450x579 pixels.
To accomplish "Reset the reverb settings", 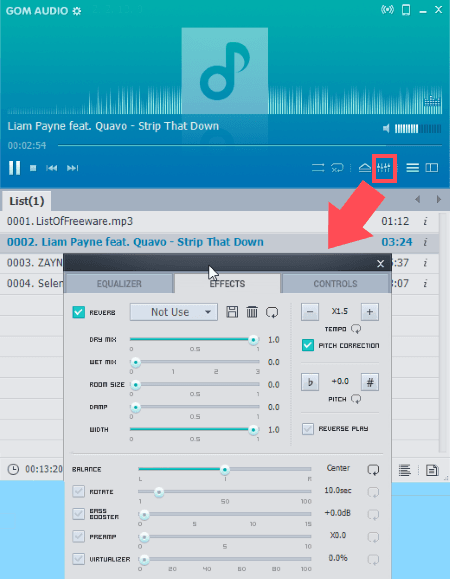I will point(272,312).
